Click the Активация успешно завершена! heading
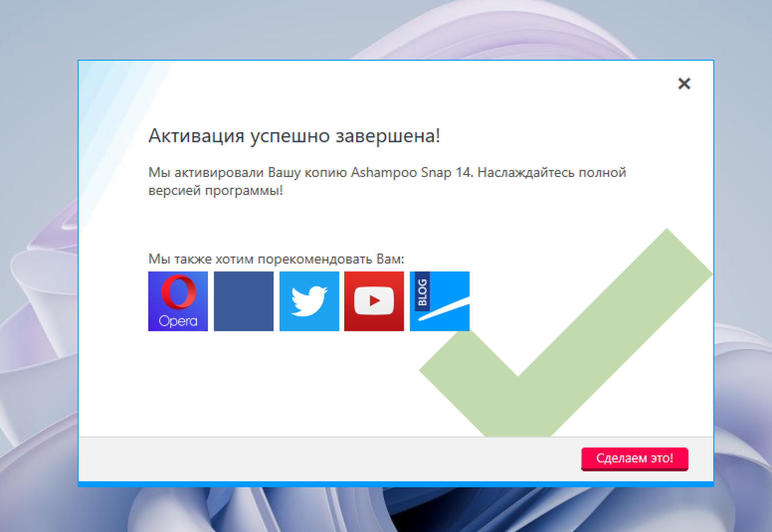This screenshot has height=532, width=772. [x=294, y=136]
